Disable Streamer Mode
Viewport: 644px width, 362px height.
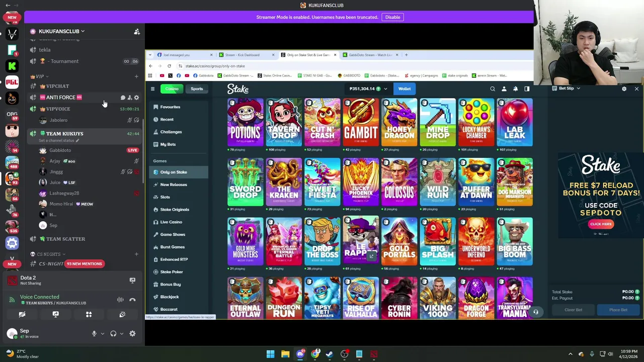(392, 17)
